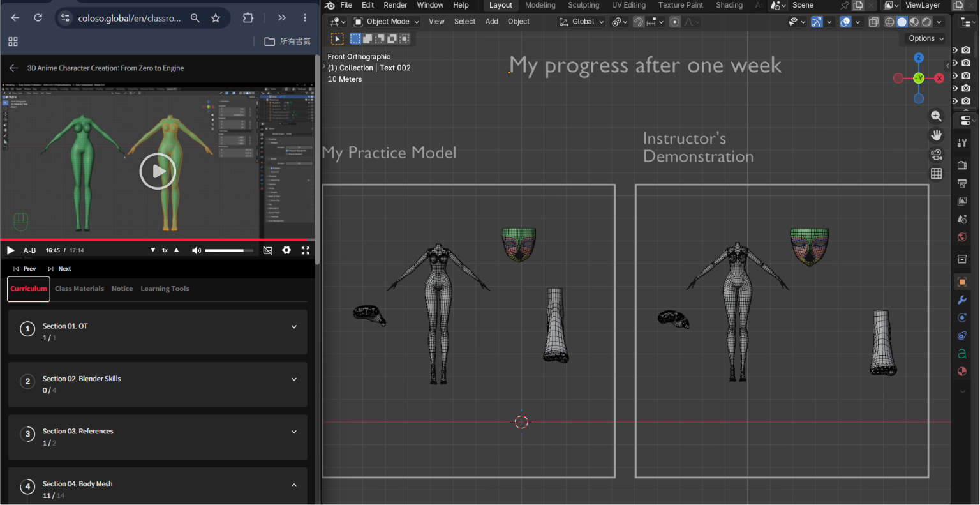Open the Global transform orientation dropdown
The height and width of the screenshot is (505, 980).
[581, 22]
